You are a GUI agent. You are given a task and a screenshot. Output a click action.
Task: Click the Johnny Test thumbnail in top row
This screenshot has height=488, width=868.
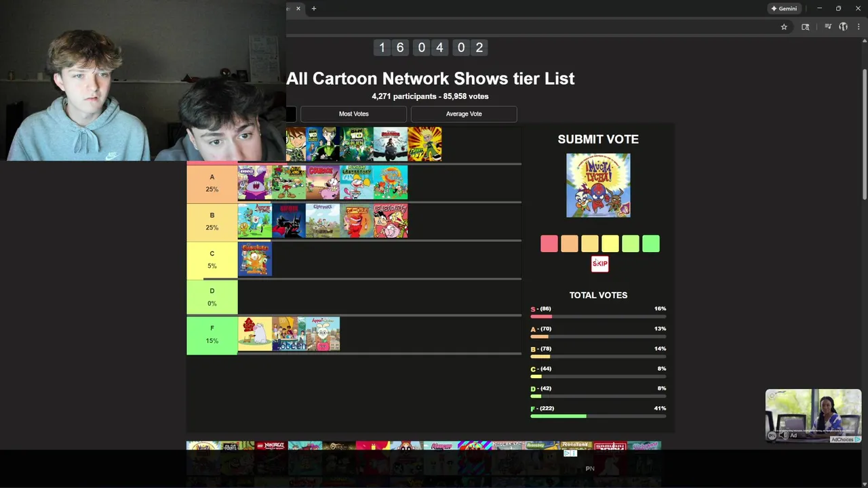coord(425,144)
